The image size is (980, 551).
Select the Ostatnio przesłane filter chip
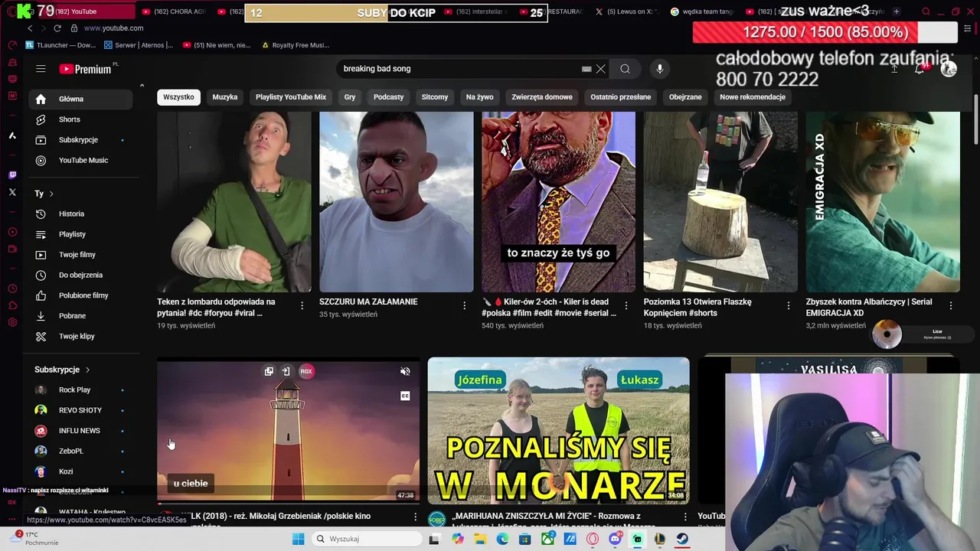pos(621,97)
